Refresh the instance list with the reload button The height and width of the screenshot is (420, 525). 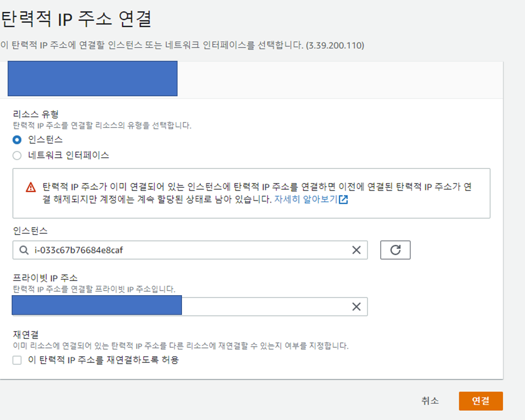pyautogui.click(x=395, y=250)
